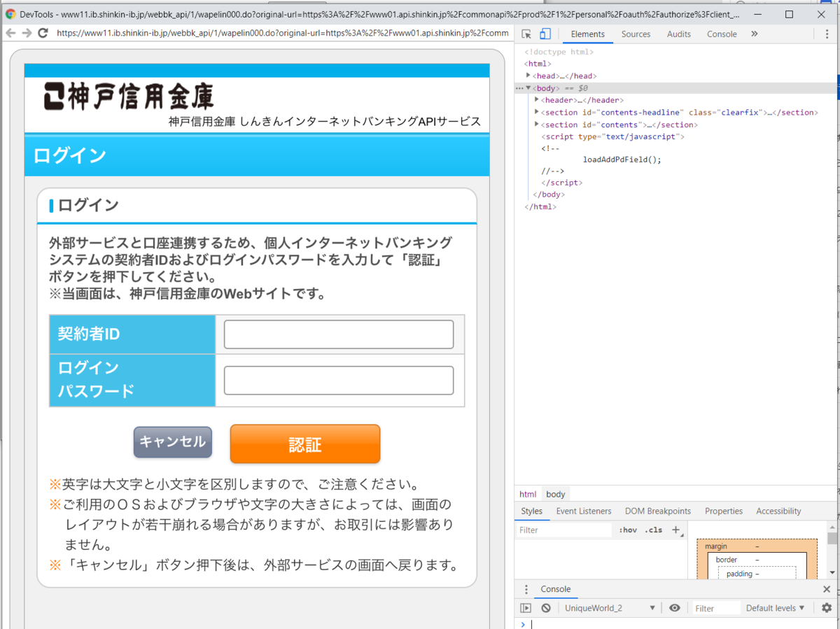Expand section with id contents
840x629 pixels.
[x=537, y=125]
